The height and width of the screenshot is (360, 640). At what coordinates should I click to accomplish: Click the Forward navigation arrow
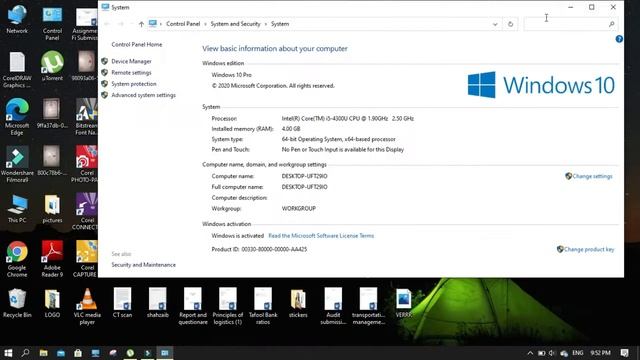[121, 24]
